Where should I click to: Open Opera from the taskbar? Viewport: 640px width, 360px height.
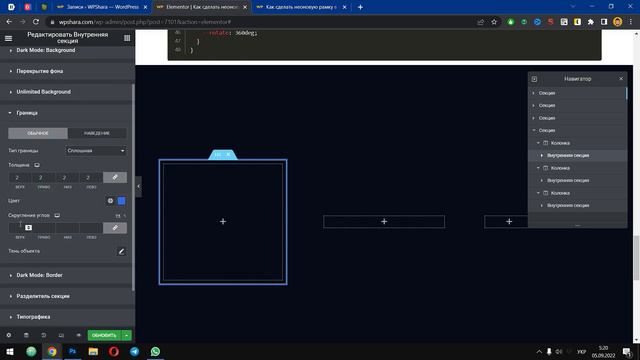[114, 351]
